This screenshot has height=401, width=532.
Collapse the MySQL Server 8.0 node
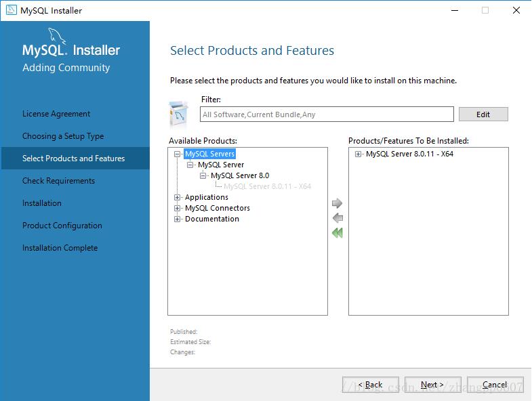[x=203, y=176]
